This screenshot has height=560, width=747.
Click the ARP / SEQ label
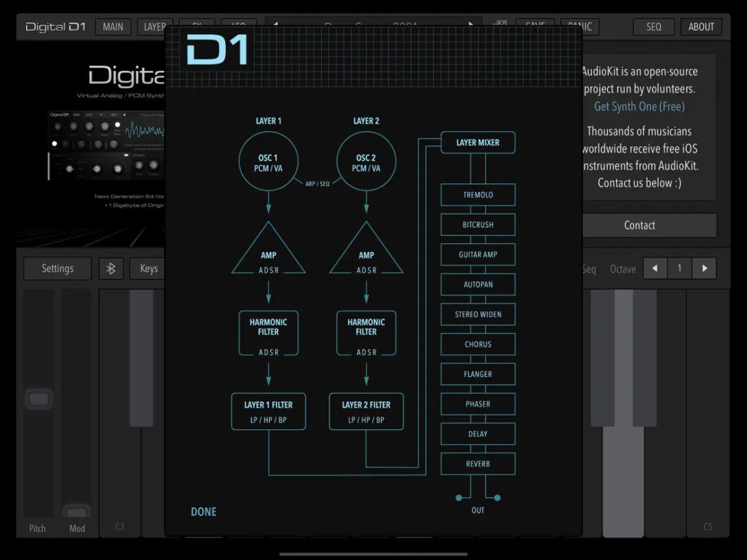(317, 184)
